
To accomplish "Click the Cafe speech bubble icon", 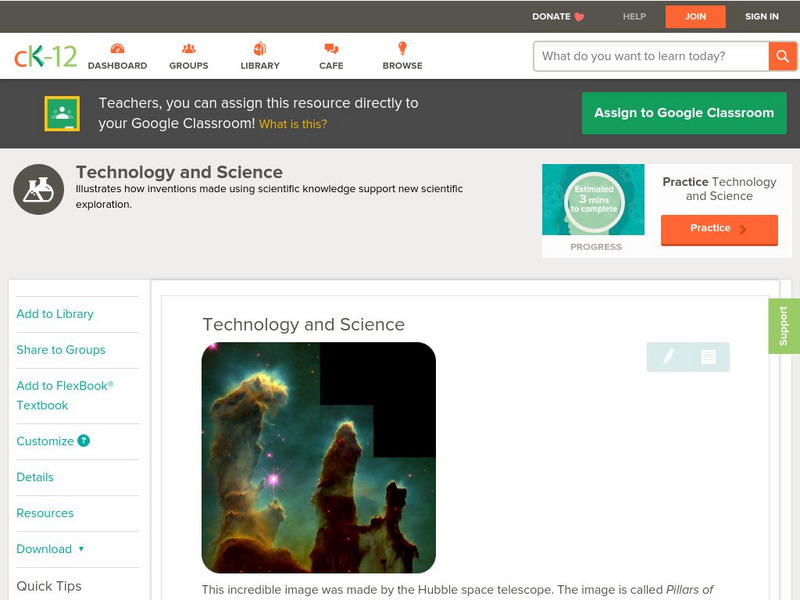I will (330, 47).
